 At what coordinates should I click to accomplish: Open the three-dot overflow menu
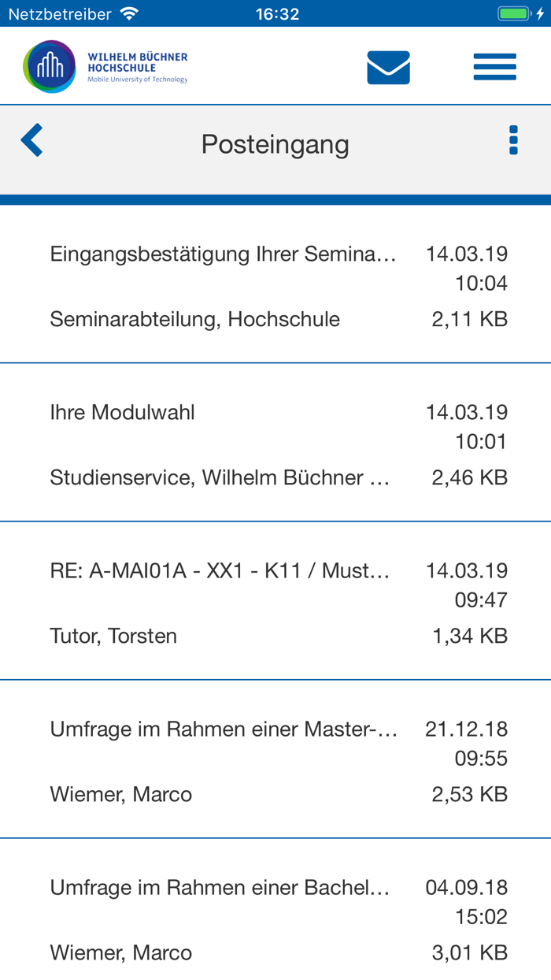(512, 140)
